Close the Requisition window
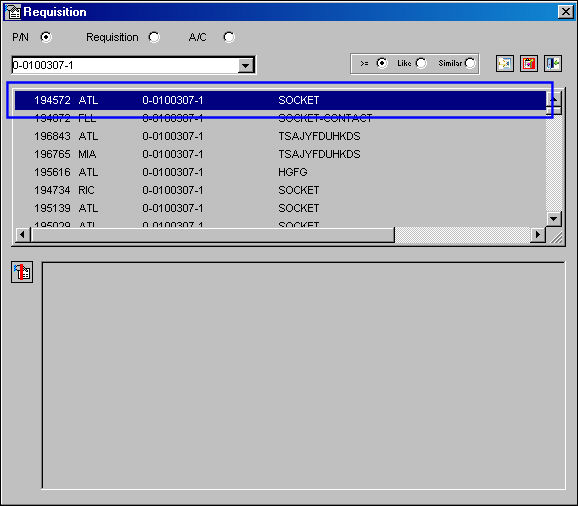Image resolution: width=578 pixels, height=506 pixels. click(566, 12)
